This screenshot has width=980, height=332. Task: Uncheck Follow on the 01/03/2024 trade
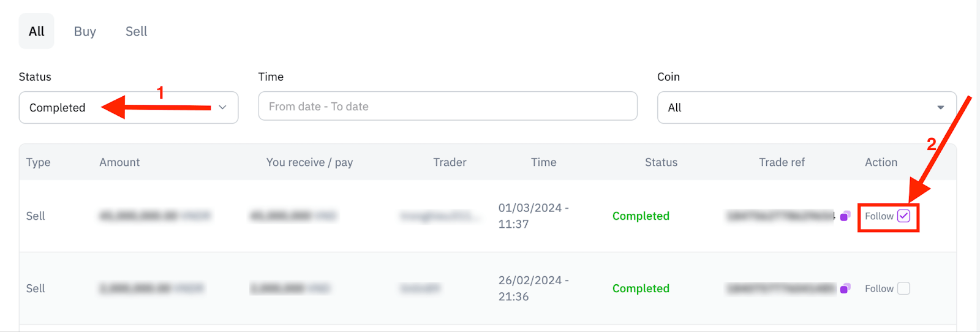903,216
